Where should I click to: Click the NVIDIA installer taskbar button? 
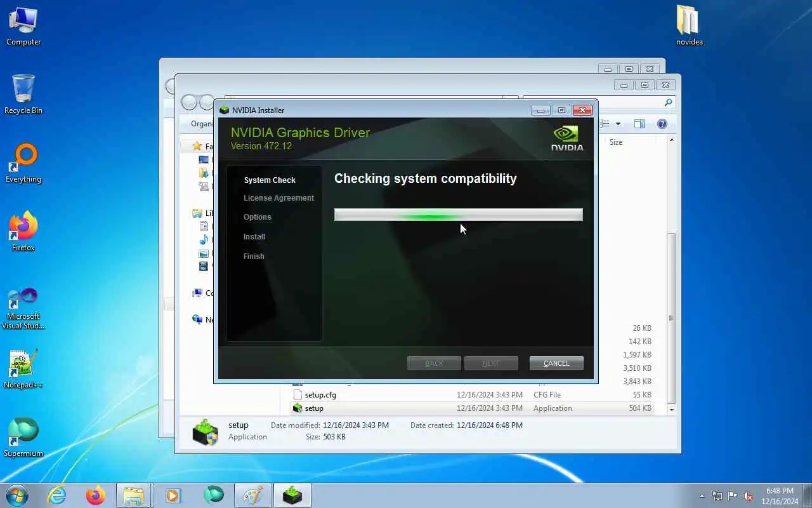click(292, 495)
